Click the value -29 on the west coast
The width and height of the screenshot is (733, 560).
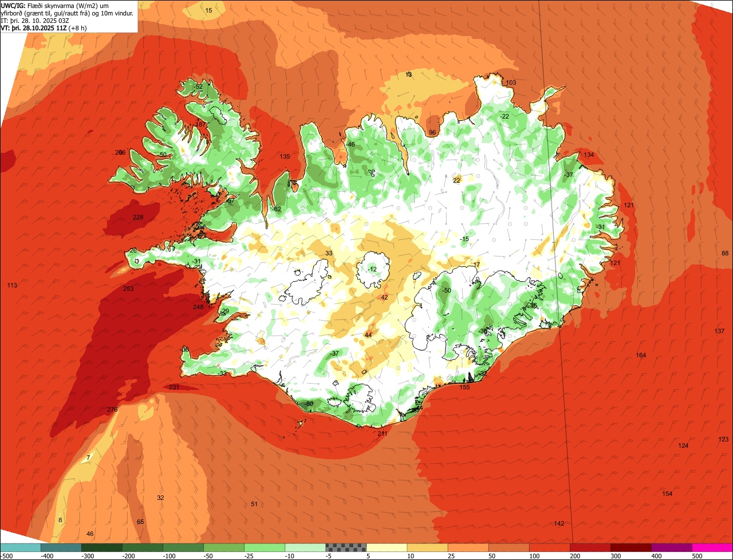tap(224, 311)
